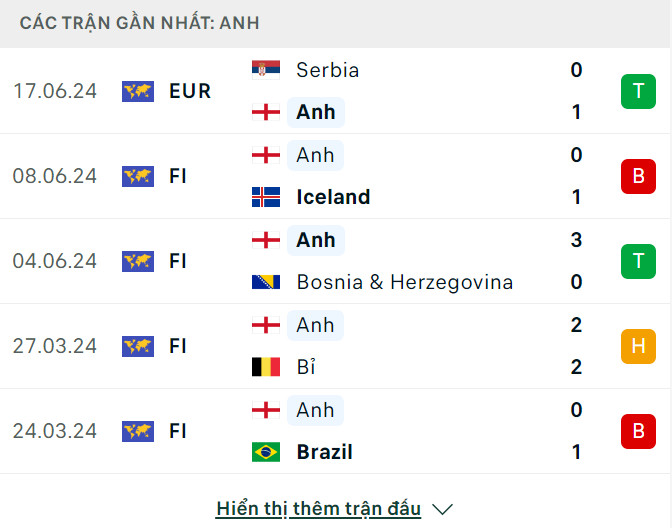The height and width of the screenshot is (528, 672).
Task: Click the EUR competition world map icon
Action: 138,91
